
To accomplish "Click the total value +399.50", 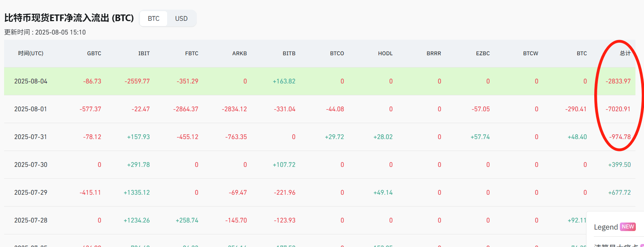I will click(x=619, y=165).
